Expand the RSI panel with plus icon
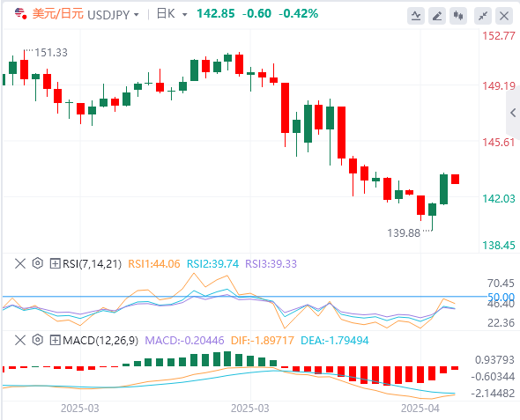 click(55, 264)
